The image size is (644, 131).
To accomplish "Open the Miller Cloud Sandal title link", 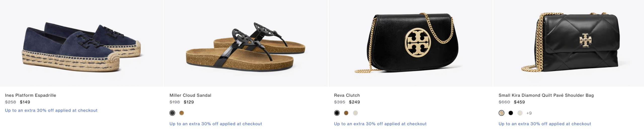I will (190, 95).
